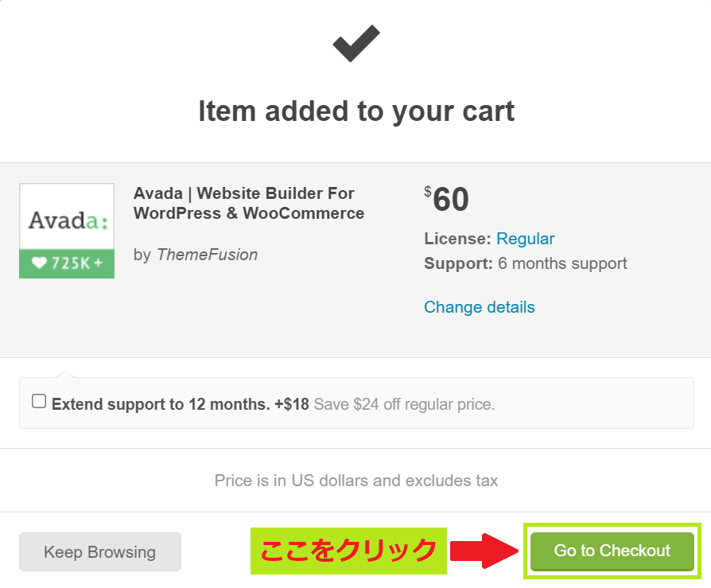The width and height of the screenshot is (711, 588).
Task: Click the heart icon on the Avada badge
Action: 39,262
